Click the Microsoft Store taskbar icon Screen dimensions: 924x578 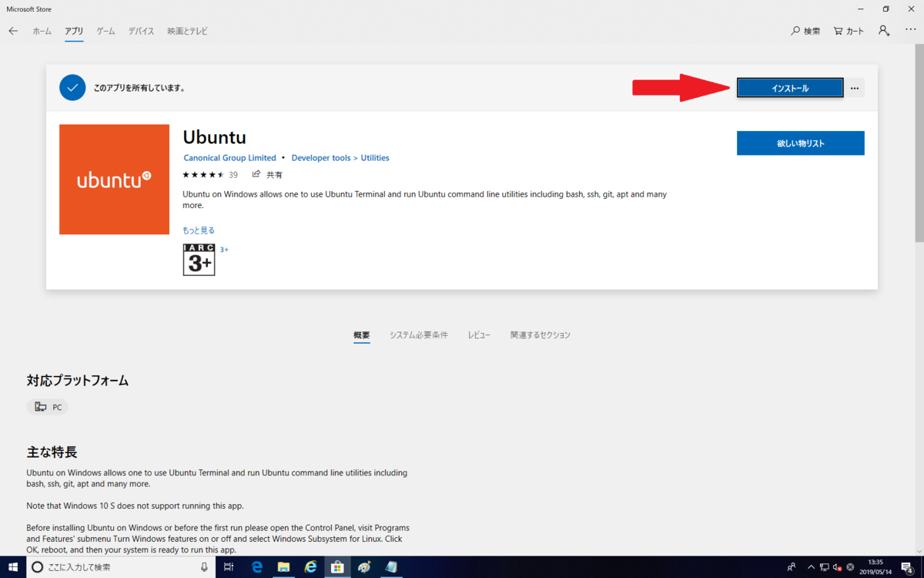tap(337, 566)
